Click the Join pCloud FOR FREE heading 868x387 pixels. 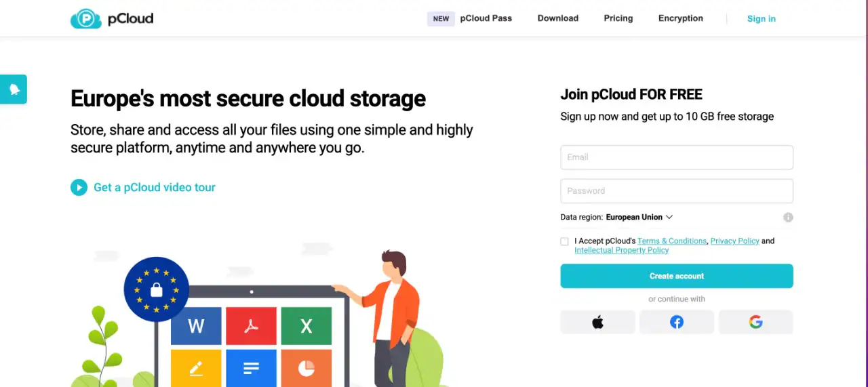(631, 95)
